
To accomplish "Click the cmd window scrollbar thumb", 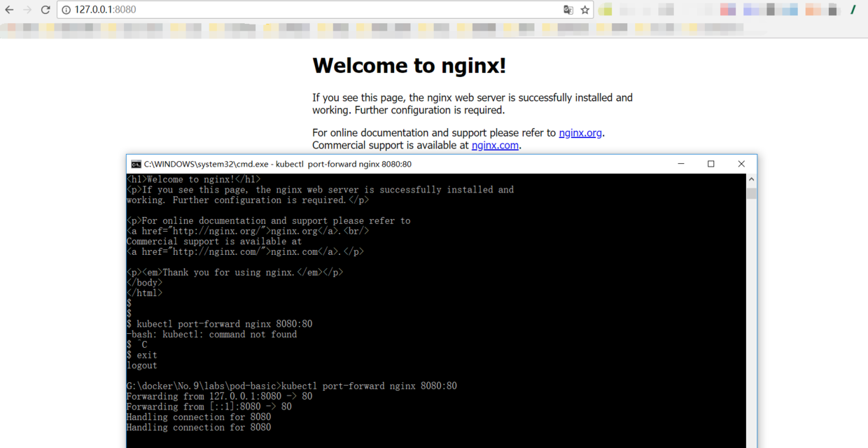I will click(751, 192).
